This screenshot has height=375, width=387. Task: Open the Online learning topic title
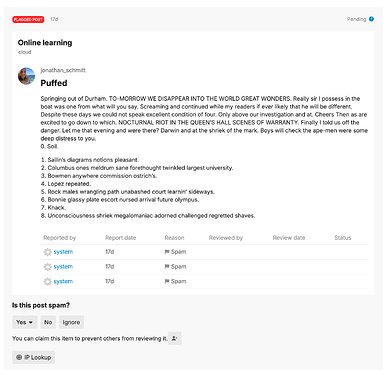coord(45,43)
